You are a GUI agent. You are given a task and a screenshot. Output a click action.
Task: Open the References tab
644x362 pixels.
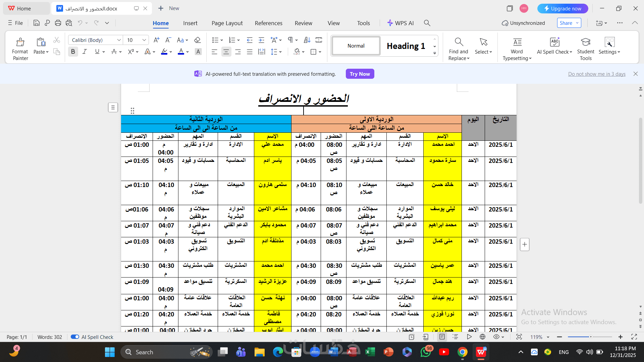[268, 23]
